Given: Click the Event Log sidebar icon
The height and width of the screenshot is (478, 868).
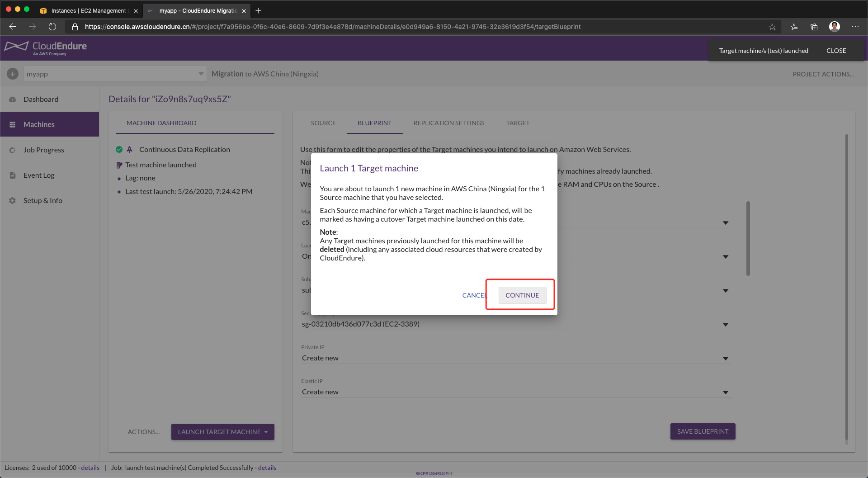Looking at the screenshot, I should tap(13, 175).
